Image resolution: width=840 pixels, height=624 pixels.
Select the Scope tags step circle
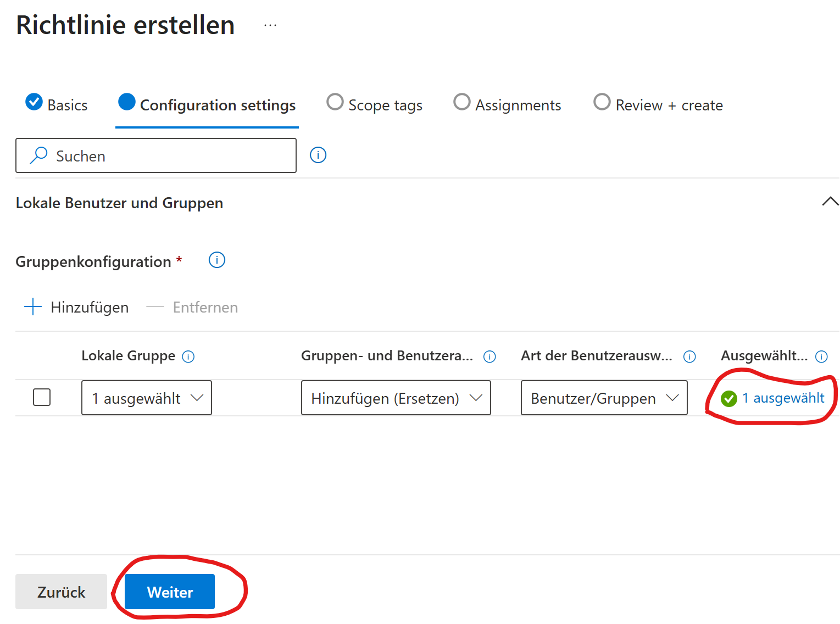tap(335, 102)
